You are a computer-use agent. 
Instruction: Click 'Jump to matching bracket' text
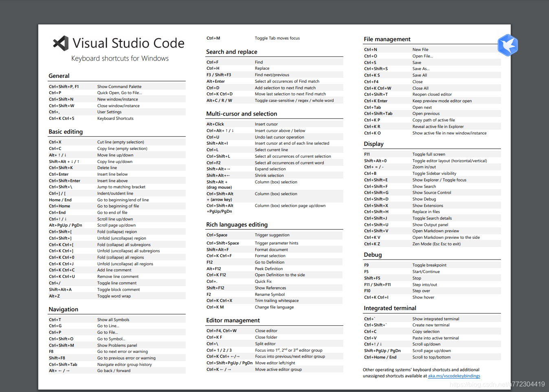point(121,187)
